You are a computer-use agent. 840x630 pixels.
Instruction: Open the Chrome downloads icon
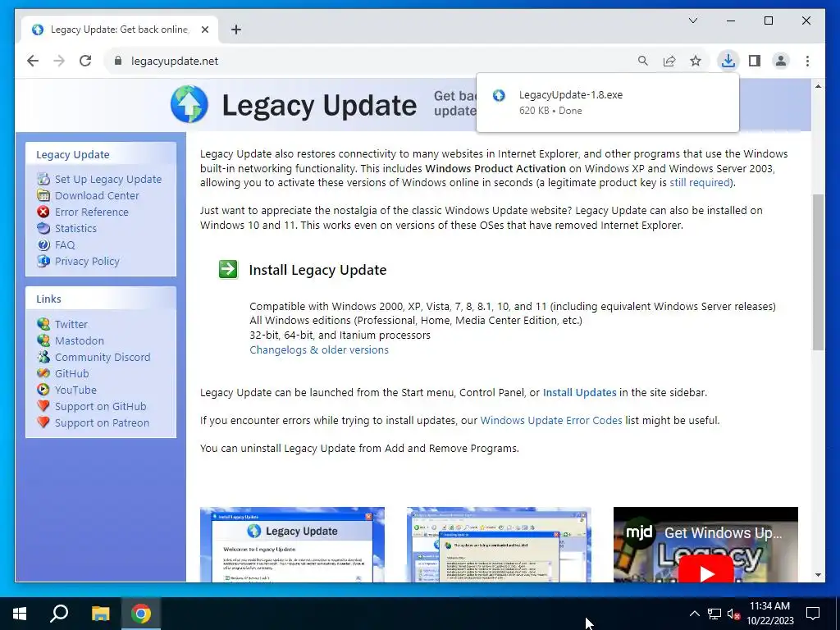point(728,61)
